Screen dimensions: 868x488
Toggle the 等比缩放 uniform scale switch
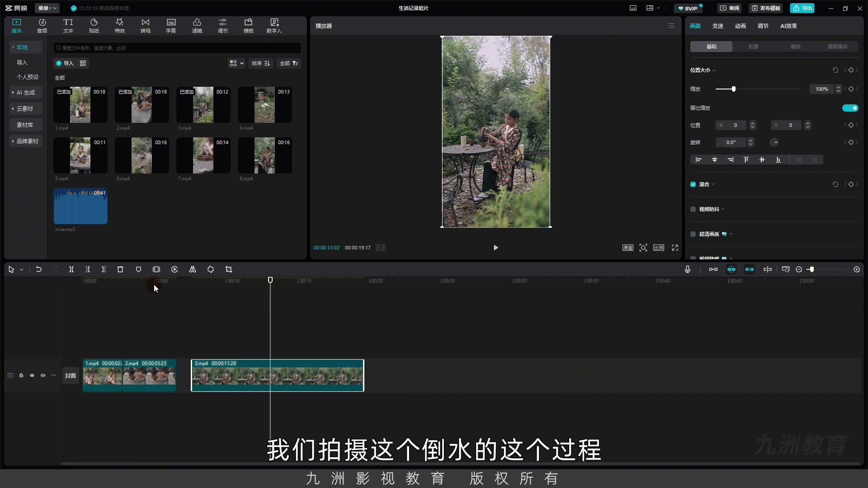point(850,108)
